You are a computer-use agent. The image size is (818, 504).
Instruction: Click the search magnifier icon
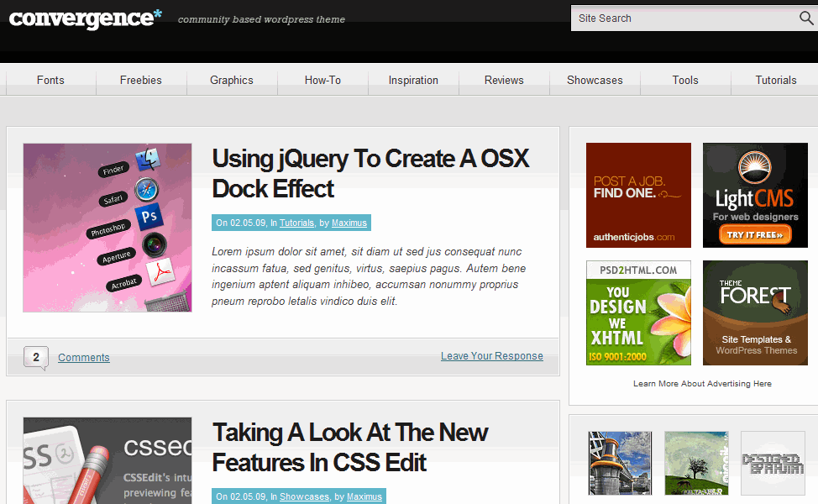point(806,18)
